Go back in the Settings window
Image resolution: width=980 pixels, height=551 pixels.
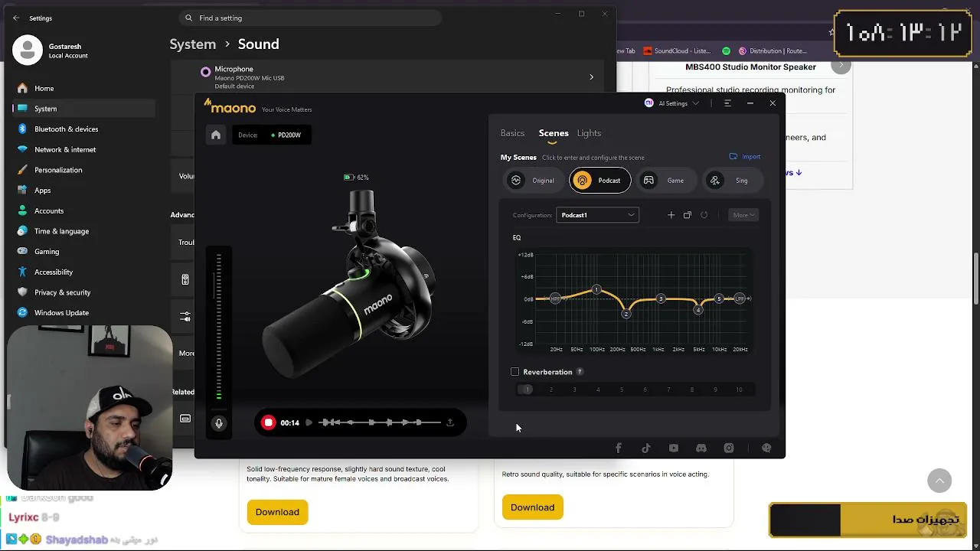click(x=16, y=18)
